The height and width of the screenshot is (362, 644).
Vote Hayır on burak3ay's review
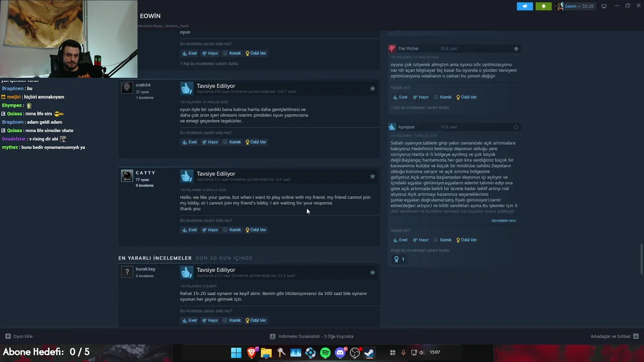pos(210,320)
